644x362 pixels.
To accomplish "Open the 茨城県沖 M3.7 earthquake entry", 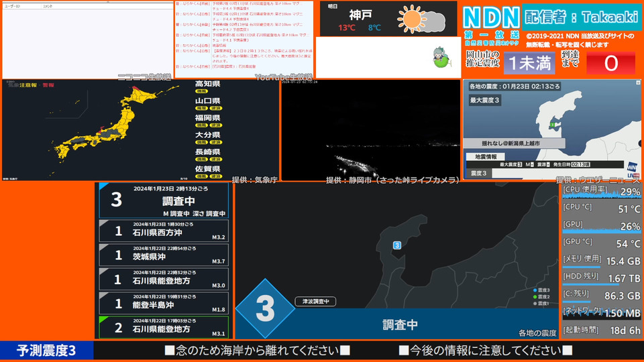I will pos(164,255).
